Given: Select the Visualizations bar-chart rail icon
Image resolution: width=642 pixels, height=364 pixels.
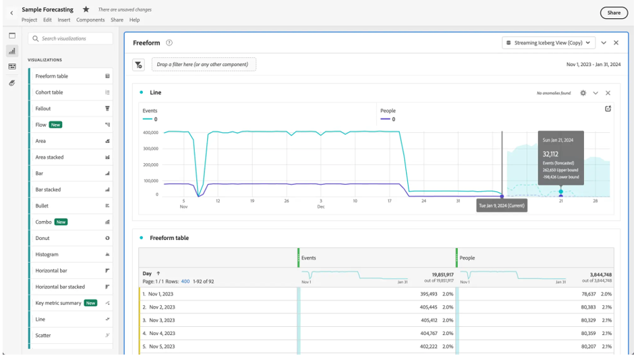Looking at the screenshot, I should [12, 51].
